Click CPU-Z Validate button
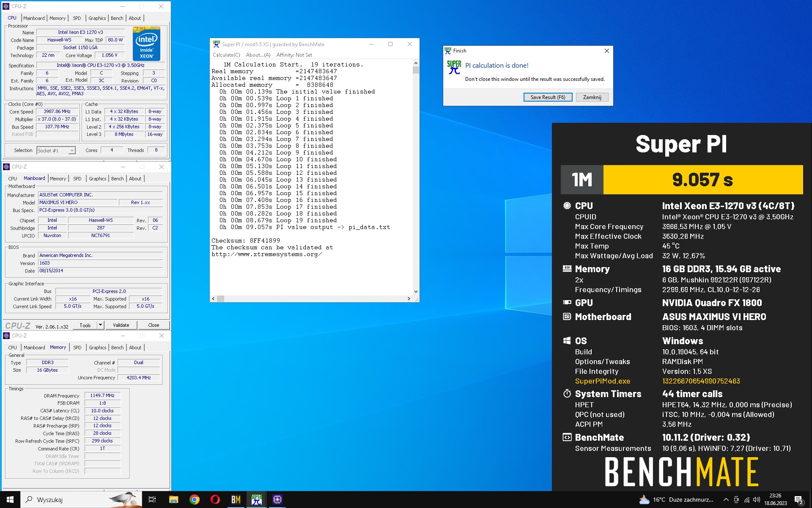Viewport: 812px width, 508px height. pos(121,325)
